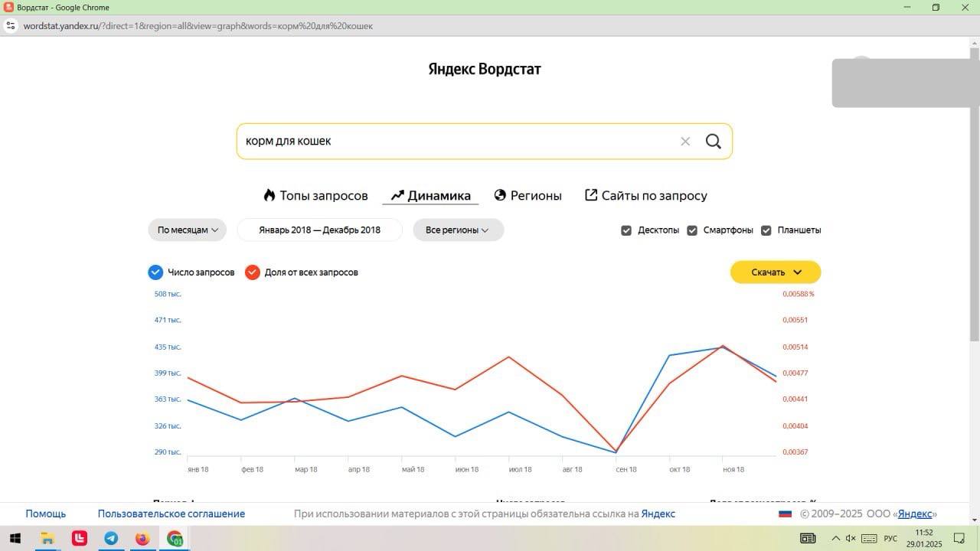This screenshot has width=980, height=551.
Task: Open the Все регионы dropdown
Action: [x=458, y=230]
